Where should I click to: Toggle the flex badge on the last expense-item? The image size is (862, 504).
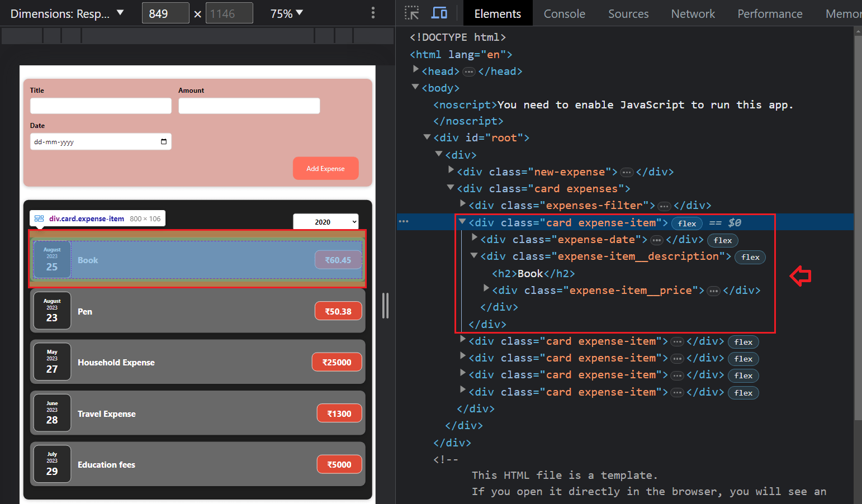pyautogui.click(x=743, y=393)
